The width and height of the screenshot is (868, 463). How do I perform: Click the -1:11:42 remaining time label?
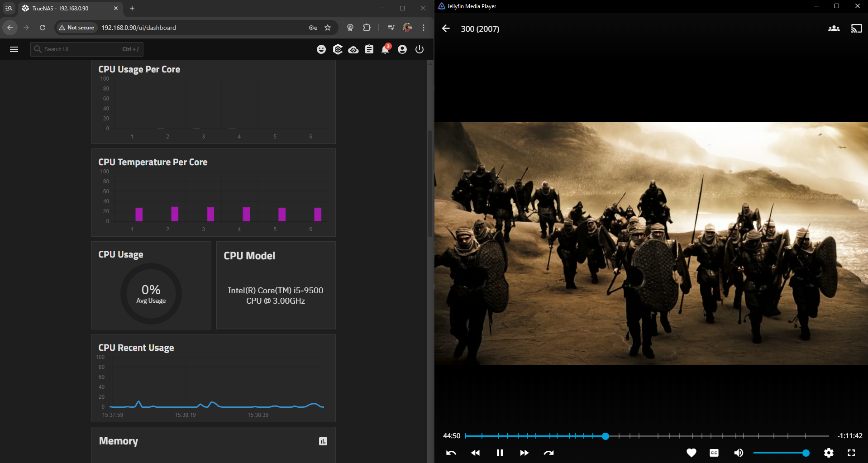click(x=850, y=436)
